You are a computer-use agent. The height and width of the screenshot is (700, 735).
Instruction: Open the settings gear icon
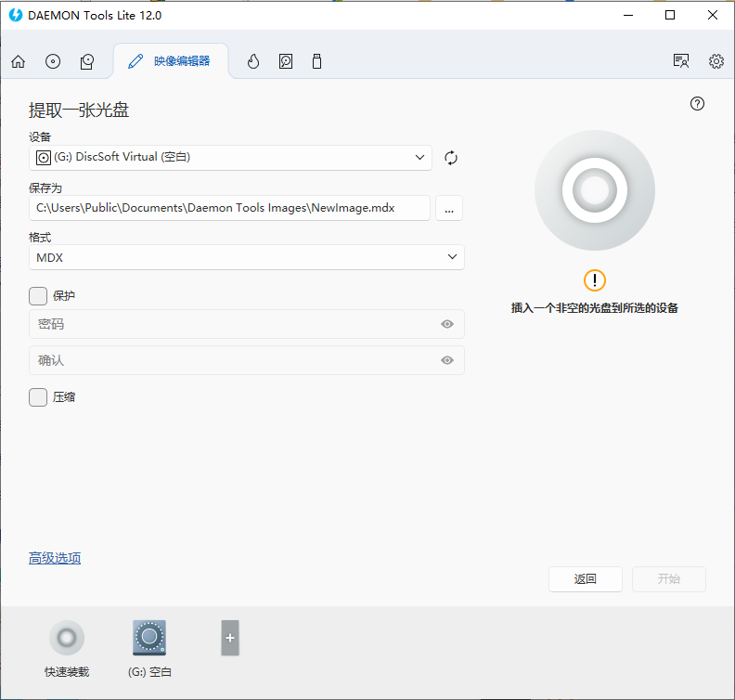[x=716, y=61]
